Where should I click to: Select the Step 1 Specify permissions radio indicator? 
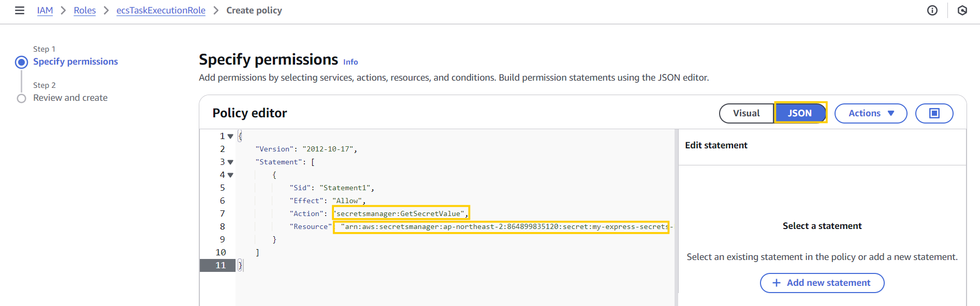point(21,62)
